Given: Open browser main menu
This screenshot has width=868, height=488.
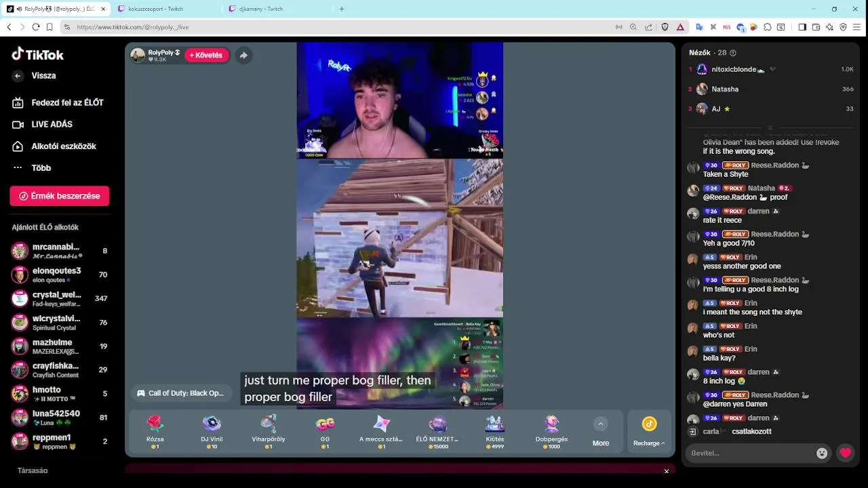Looking at the screenshot, I should tap(857, 27).
